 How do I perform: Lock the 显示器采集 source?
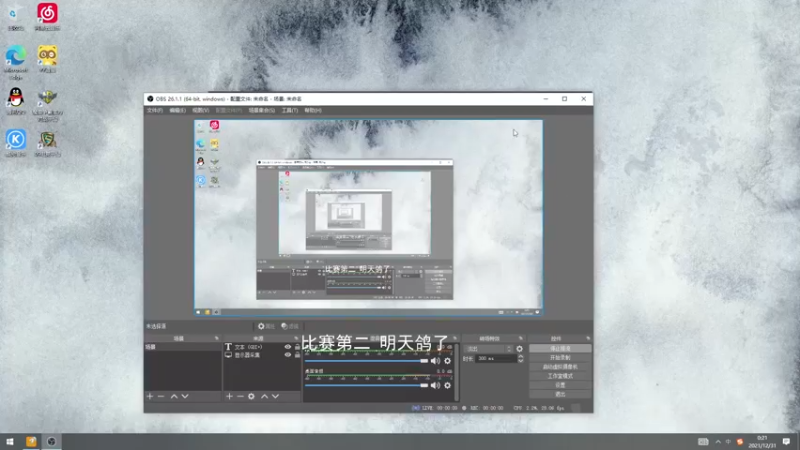pos(297,355)
